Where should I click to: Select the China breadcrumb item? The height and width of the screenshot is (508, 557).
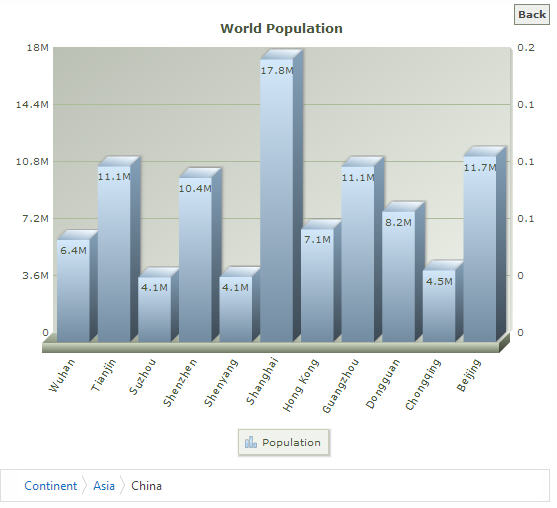point(146,486)
